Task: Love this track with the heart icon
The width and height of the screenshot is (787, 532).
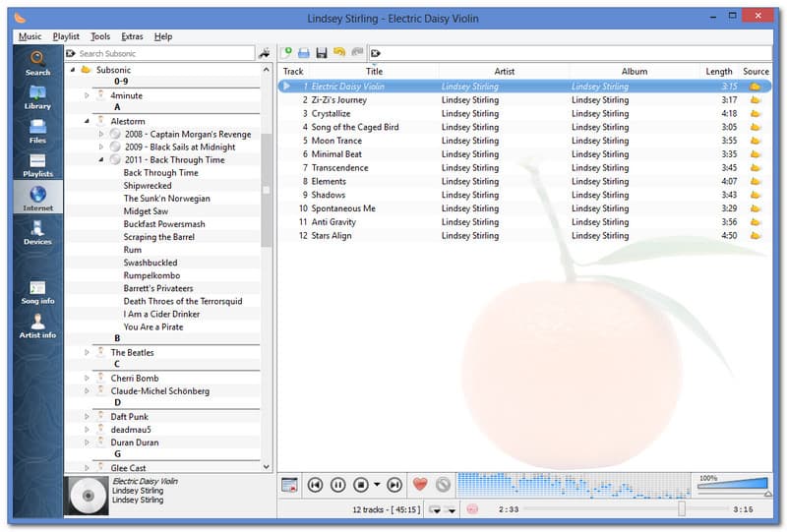Action: 420,485
